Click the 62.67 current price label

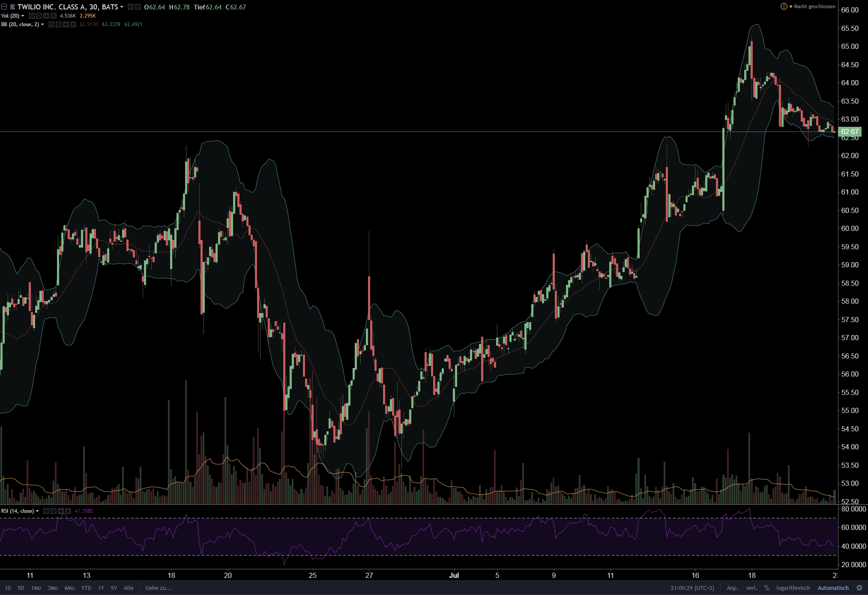pos(850,132)
